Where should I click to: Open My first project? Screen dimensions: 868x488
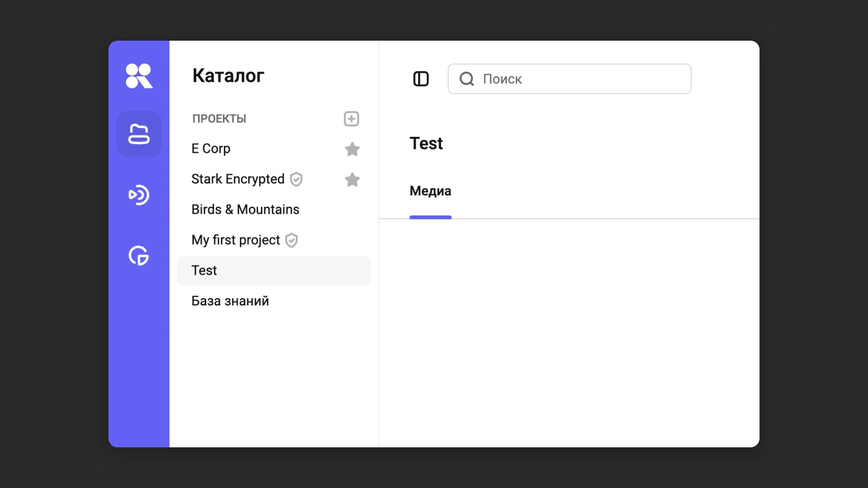(235, 240)
